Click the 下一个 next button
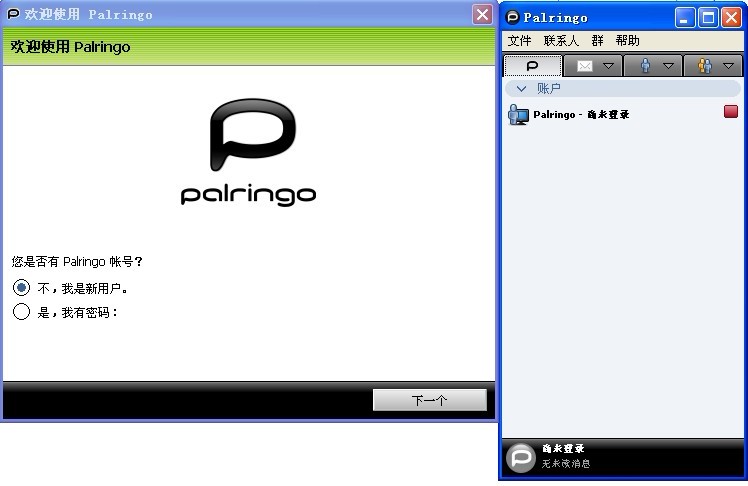This screenshot has height=486, width=748. pos(430,400)
